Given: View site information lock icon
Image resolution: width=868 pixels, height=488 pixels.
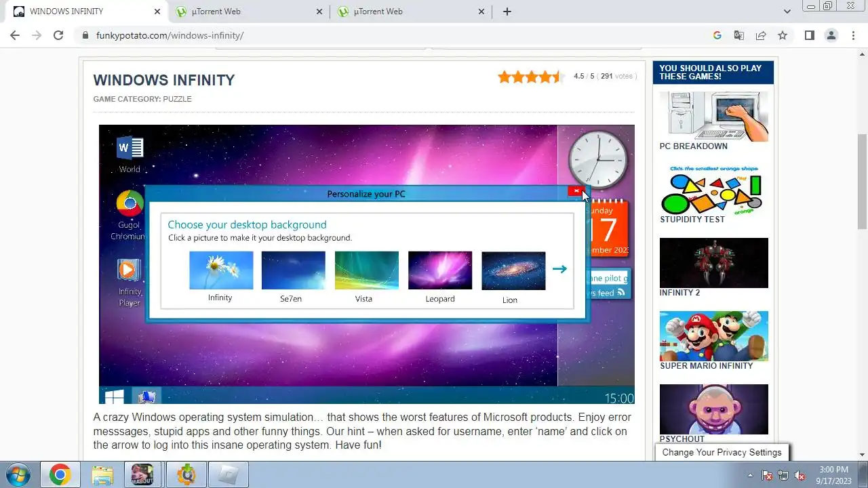Looking at the screenshot, I should tap(85, 35).
